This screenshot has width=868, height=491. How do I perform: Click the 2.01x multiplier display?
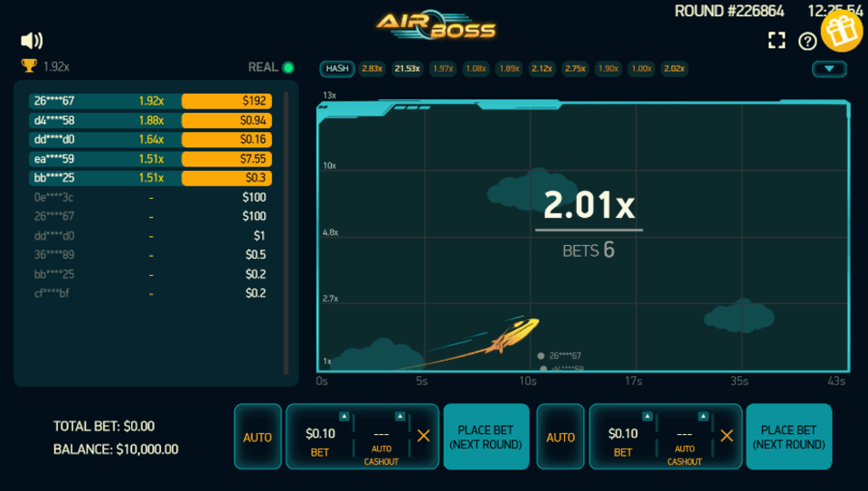[x=589, y=205]
